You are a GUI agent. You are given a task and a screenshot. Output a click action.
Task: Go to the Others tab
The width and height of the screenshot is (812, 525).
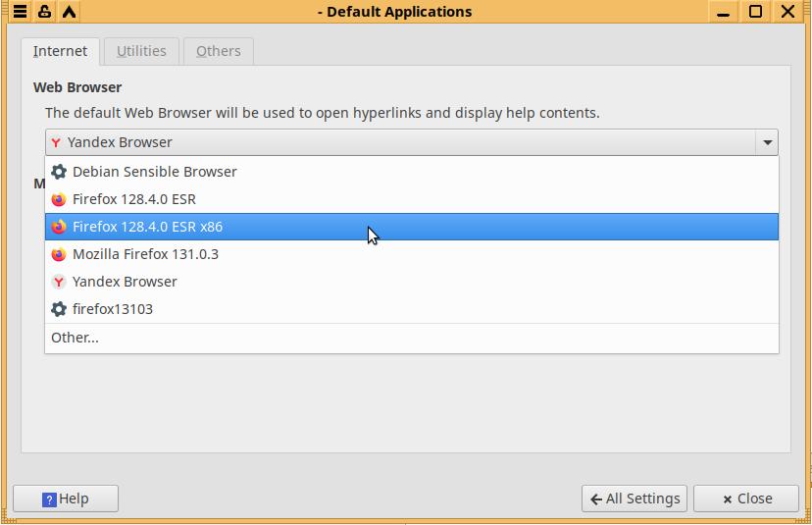pyautogui.click(x=218, y=51)
